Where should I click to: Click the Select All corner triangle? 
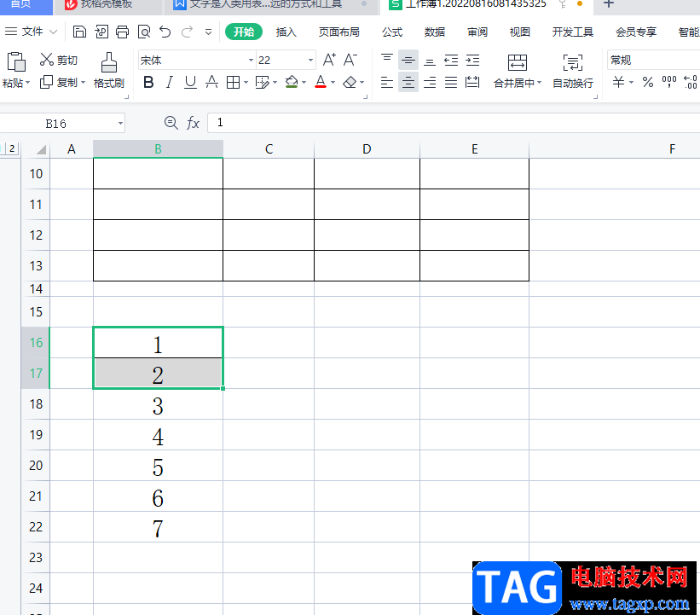pos(41,149)
